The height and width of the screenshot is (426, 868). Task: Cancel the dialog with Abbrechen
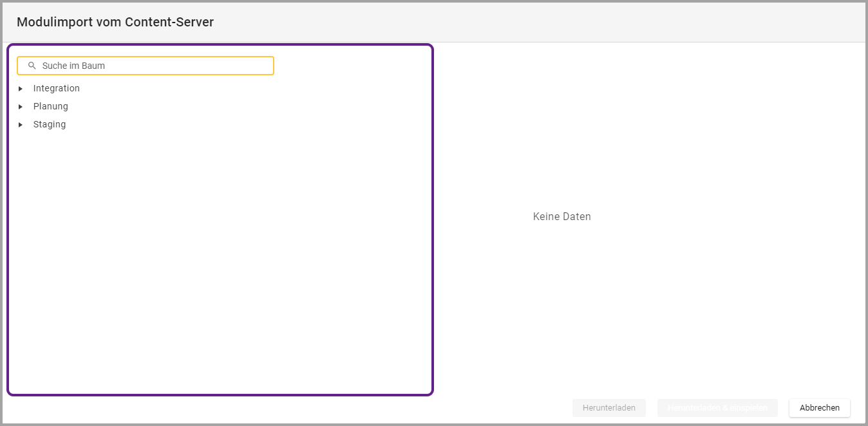pyautogui.click(x=819, y=408)
